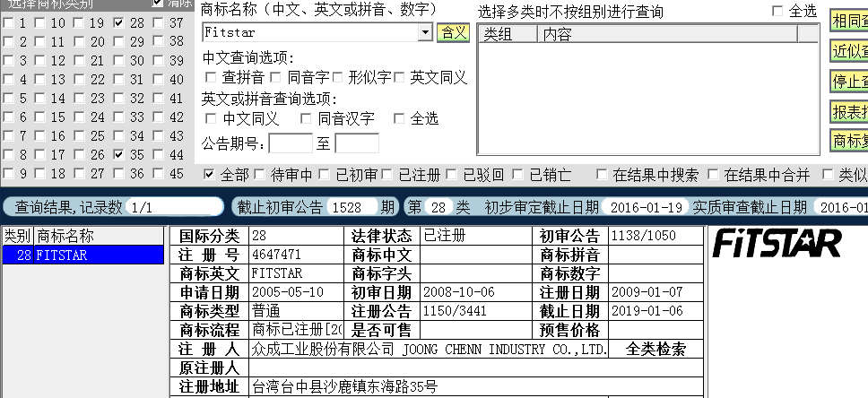Click the 近似查 button

[849, 51]
